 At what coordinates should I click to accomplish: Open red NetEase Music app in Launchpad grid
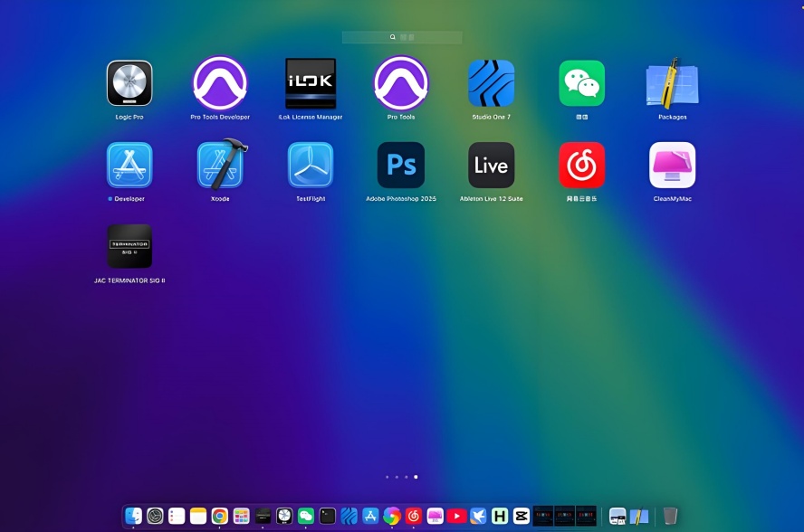581,165
